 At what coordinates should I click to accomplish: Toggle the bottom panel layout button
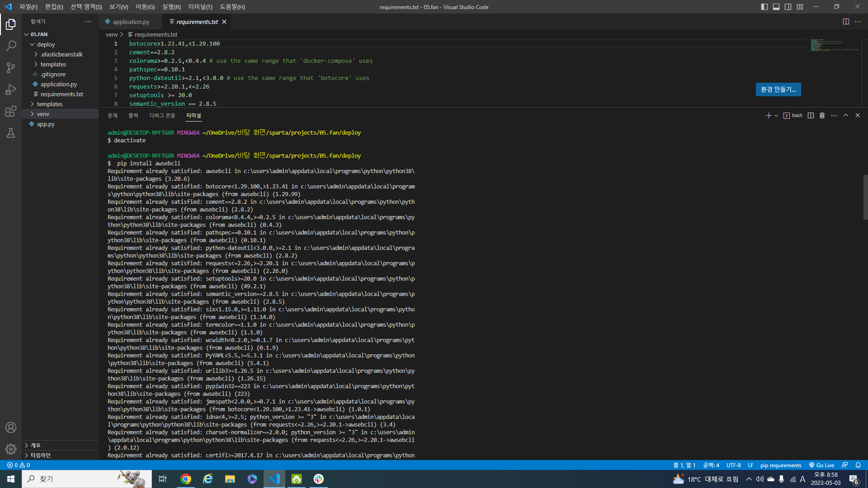pyautogui.click(x=776, y=7)
